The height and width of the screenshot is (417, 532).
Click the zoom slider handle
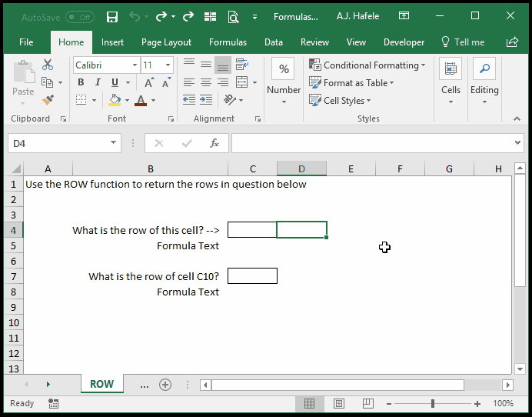pos(433,403)
